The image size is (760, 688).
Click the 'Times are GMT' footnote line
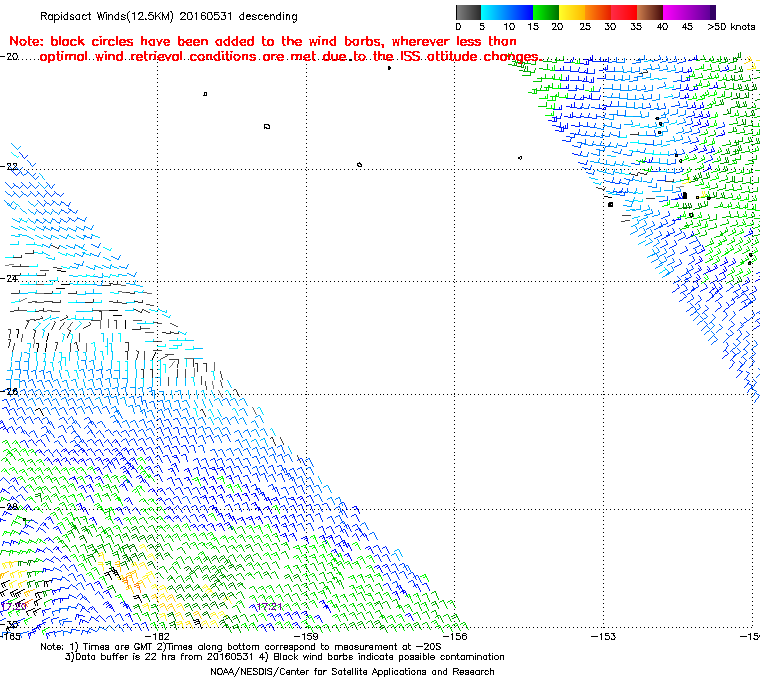point(241,647)
